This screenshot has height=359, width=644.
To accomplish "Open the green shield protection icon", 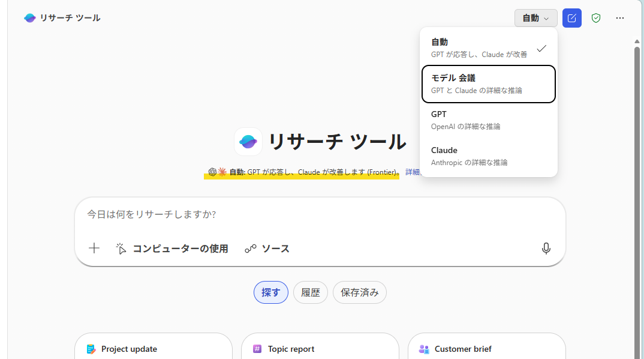I will [x=596, y=18].
